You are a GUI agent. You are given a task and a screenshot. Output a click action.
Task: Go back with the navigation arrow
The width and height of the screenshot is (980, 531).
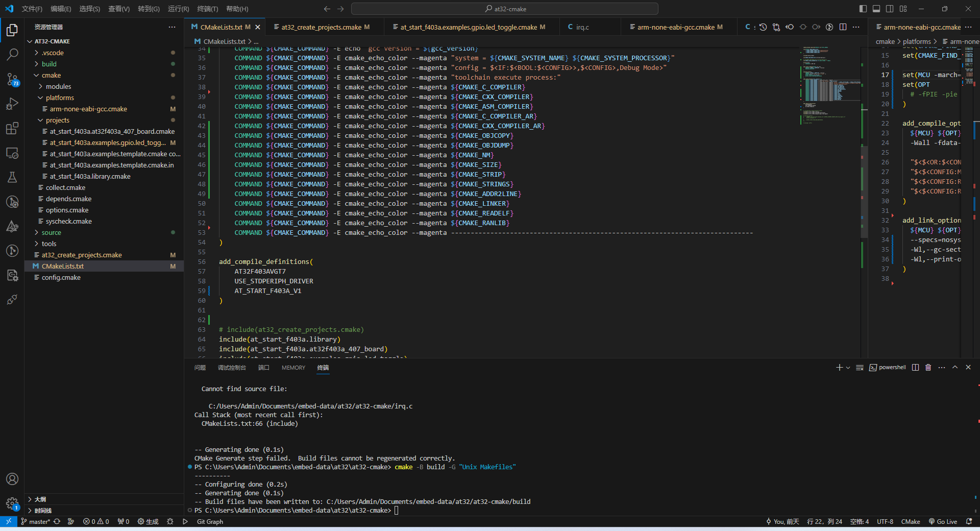327,9
